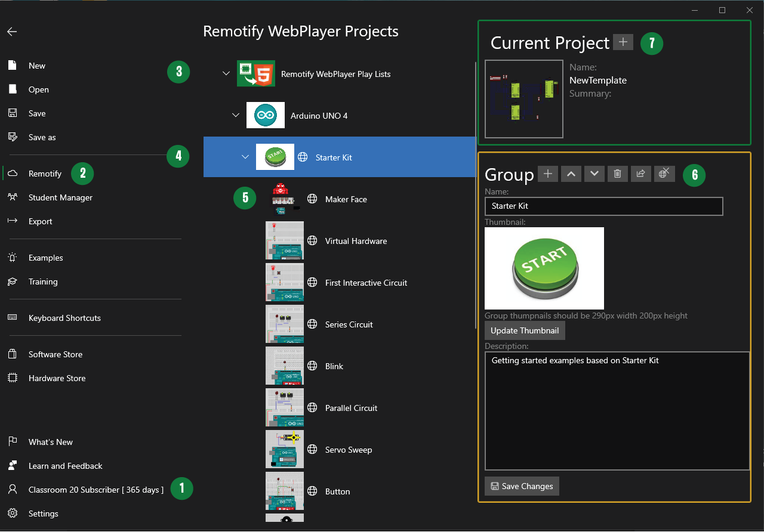Screen dimensions: 764x532
Task: Select the Button project
Action: [338, 491]
